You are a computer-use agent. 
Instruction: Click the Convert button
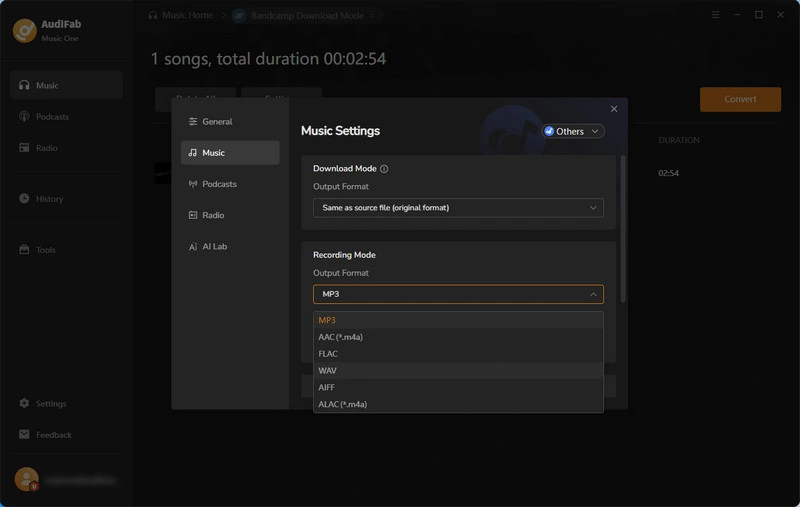[x=740, y=99]
